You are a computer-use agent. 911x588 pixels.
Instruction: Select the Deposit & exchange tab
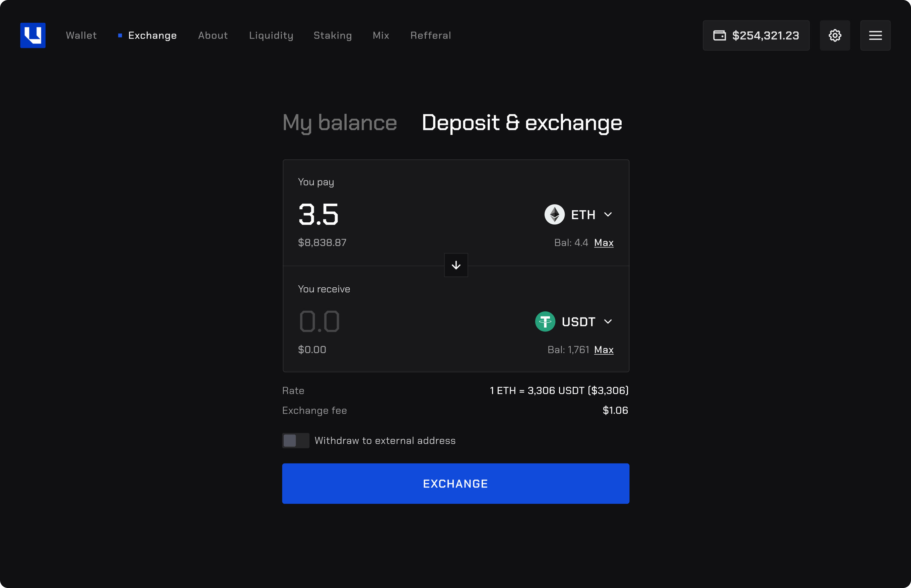521,123
